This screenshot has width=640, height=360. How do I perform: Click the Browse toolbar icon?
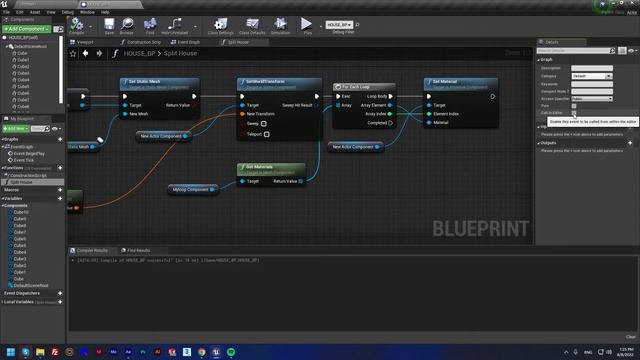coord(127,26)
